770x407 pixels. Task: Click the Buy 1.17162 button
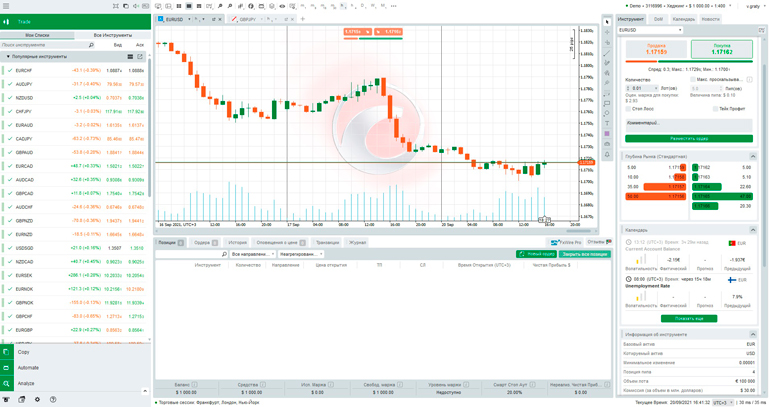point(722,49)
